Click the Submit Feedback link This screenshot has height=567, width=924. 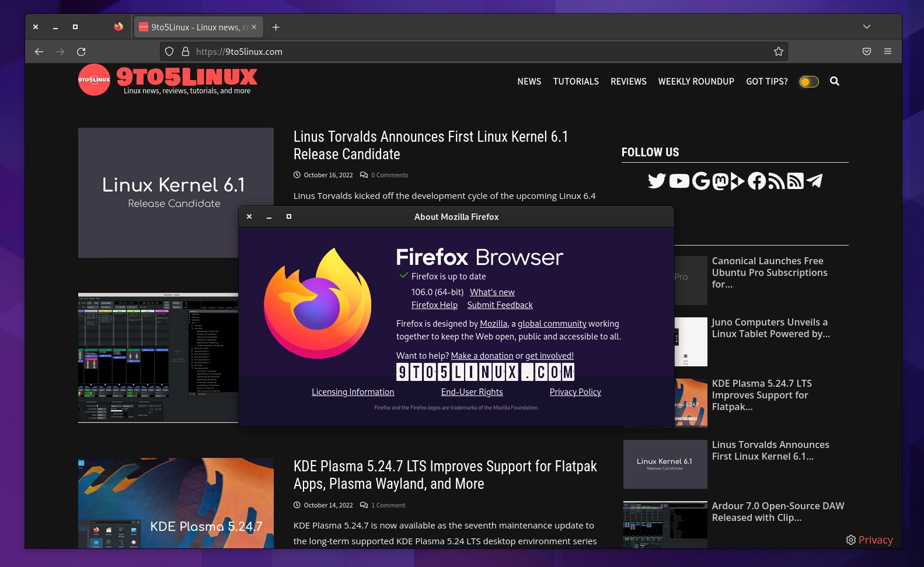tap(500, 305)
